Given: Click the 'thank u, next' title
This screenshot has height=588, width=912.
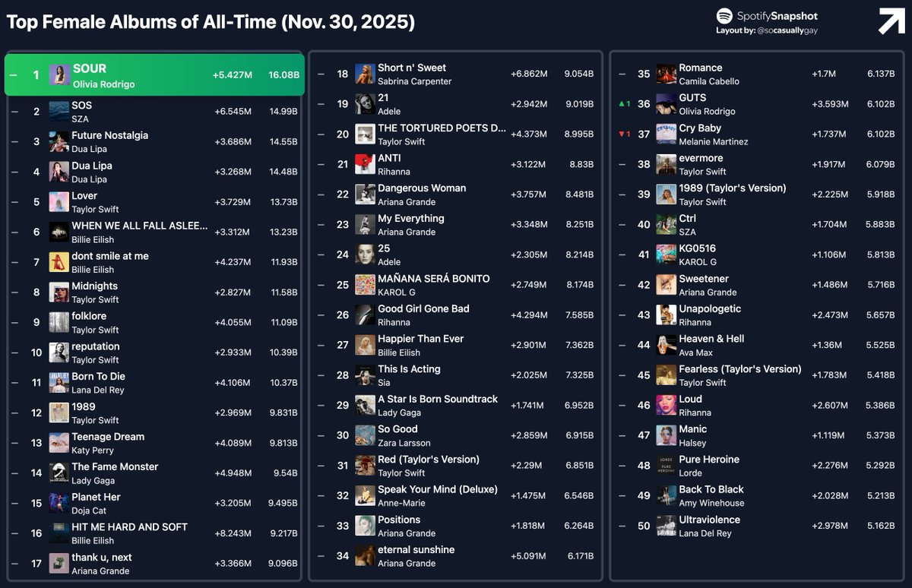Looking at the screenshot, I should (x=102, y=558).
